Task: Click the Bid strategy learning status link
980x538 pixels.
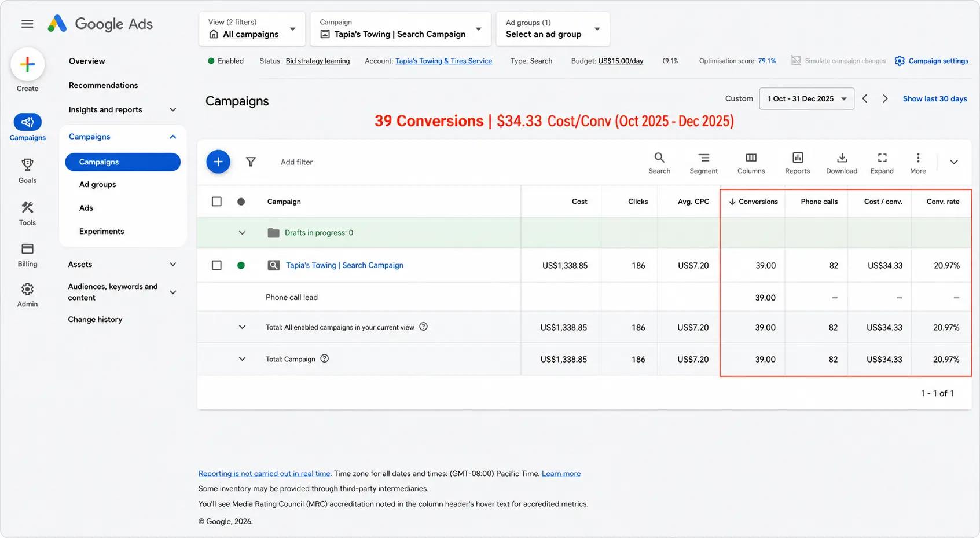Action: click(318, 61)
